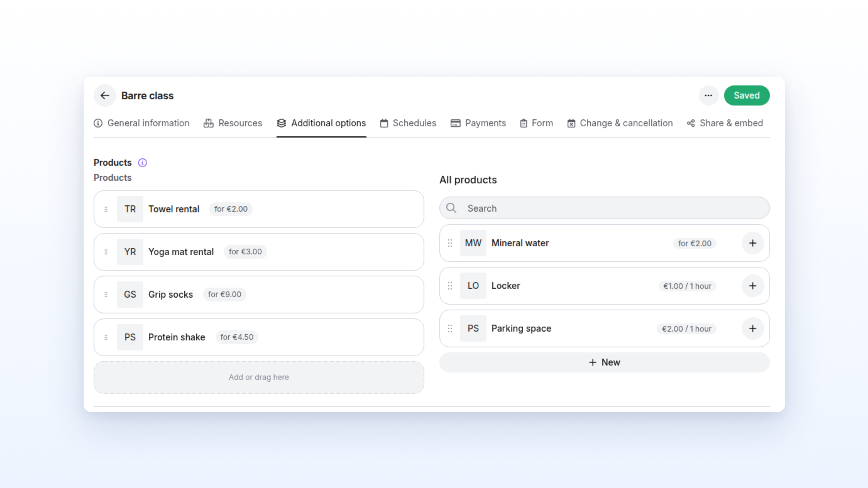Viewport: 868px width, 488px height.
Task: Go to the Payments tab
Action: point(478,123)
